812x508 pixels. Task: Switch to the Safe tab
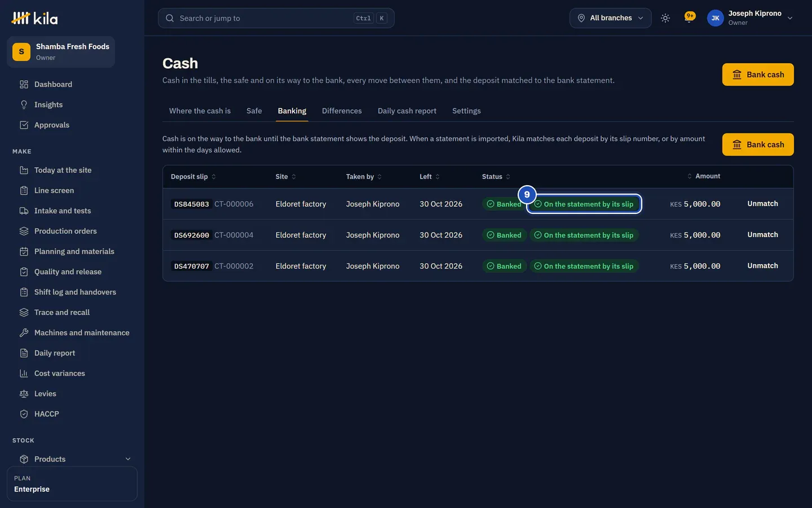[254, 111]
